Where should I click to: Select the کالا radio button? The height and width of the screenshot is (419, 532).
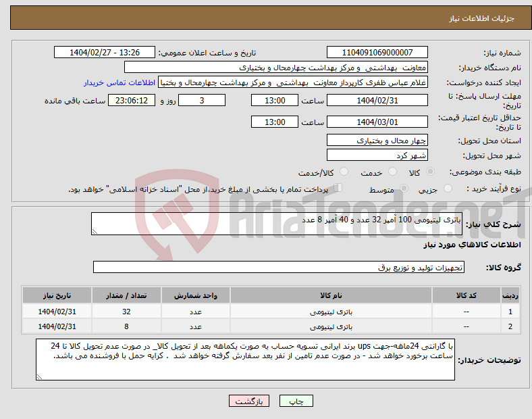tap(430, 172)
